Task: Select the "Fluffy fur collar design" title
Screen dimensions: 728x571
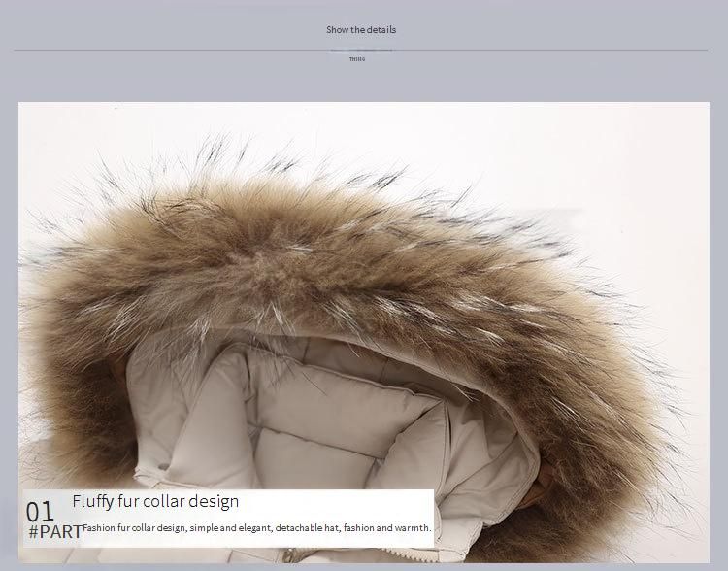Action: click(155, 502)
